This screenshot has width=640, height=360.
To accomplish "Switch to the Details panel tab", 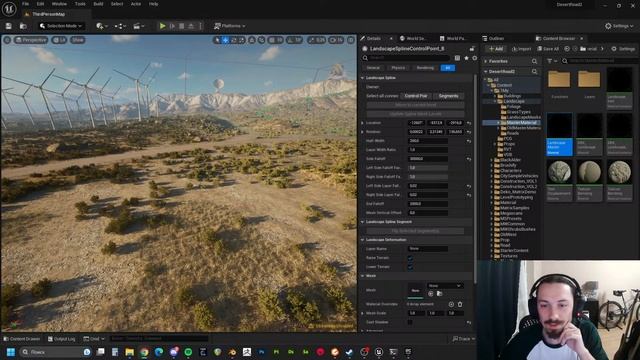I will click(x=373, y=38).
